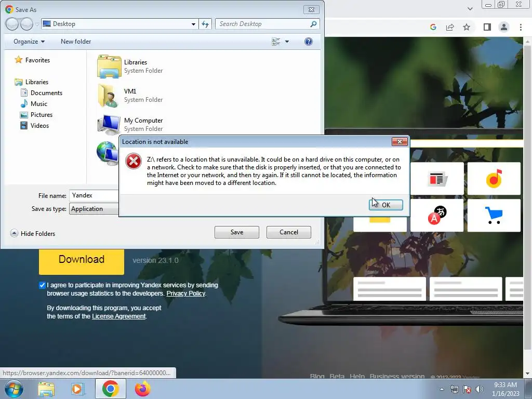Click the translate tile on the laptop image

436,215
